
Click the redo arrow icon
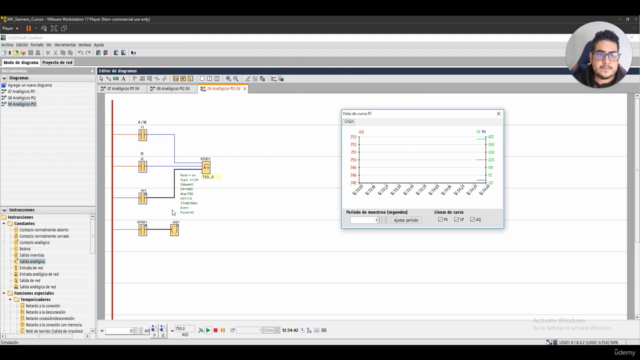coord(88,53)
